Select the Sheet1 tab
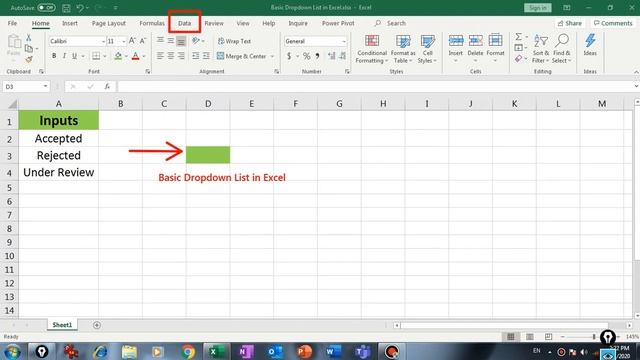The width and height of the screenshot is (640, 360). [62, 325]
